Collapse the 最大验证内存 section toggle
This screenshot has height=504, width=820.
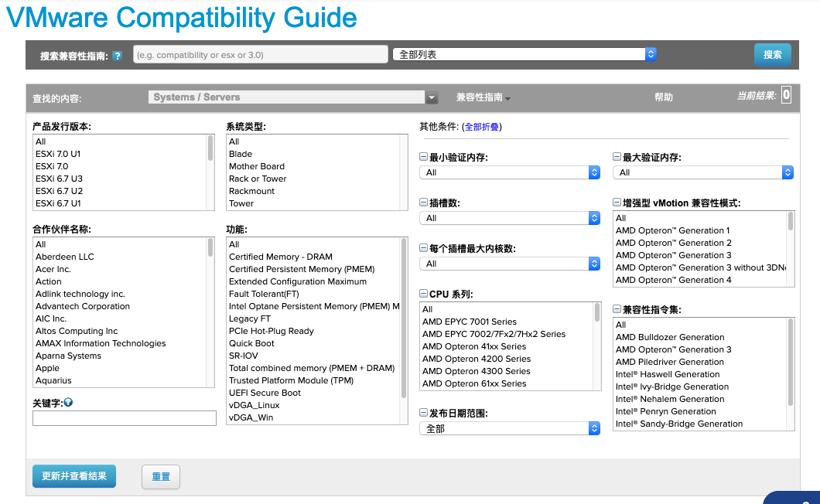coord(617,157)
